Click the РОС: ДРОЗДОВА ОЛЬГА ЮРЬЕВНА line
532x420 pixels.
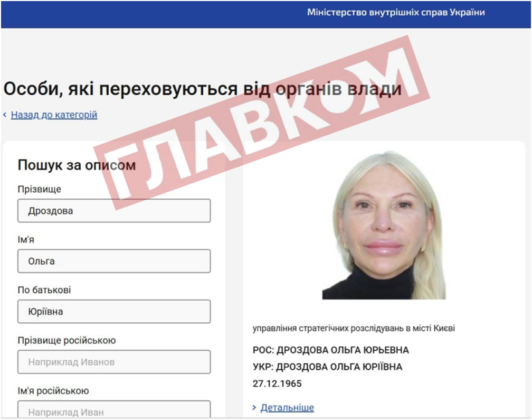(x=331, y=350)
